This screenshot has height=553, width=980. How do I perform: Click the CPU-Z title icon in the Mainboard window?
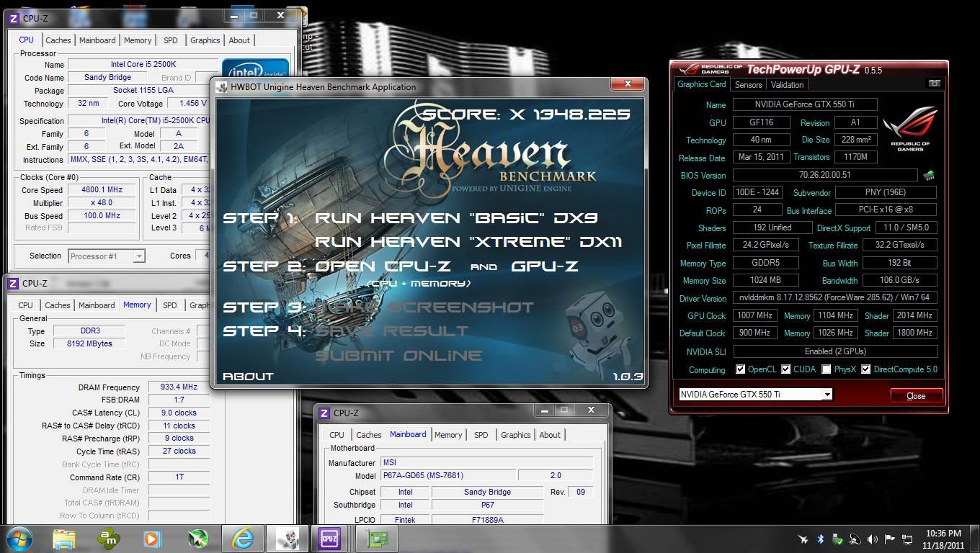coord(326,413)
